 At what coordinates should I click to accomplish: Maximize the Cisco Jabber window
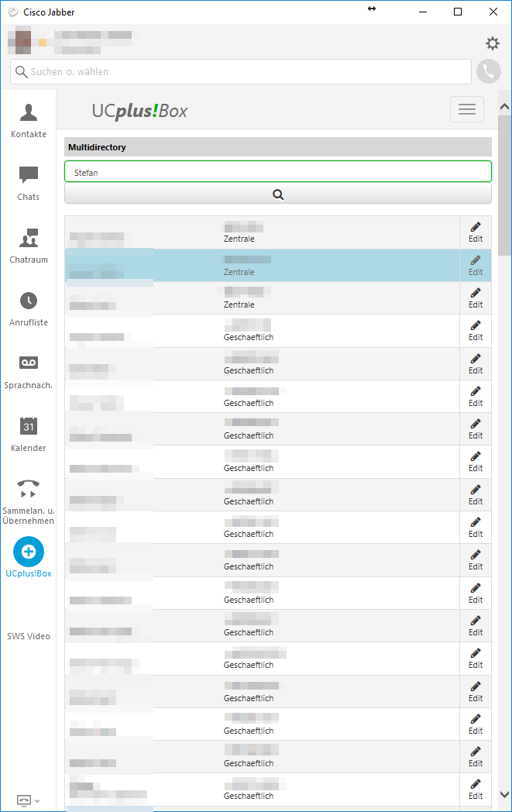pos(458,12)
